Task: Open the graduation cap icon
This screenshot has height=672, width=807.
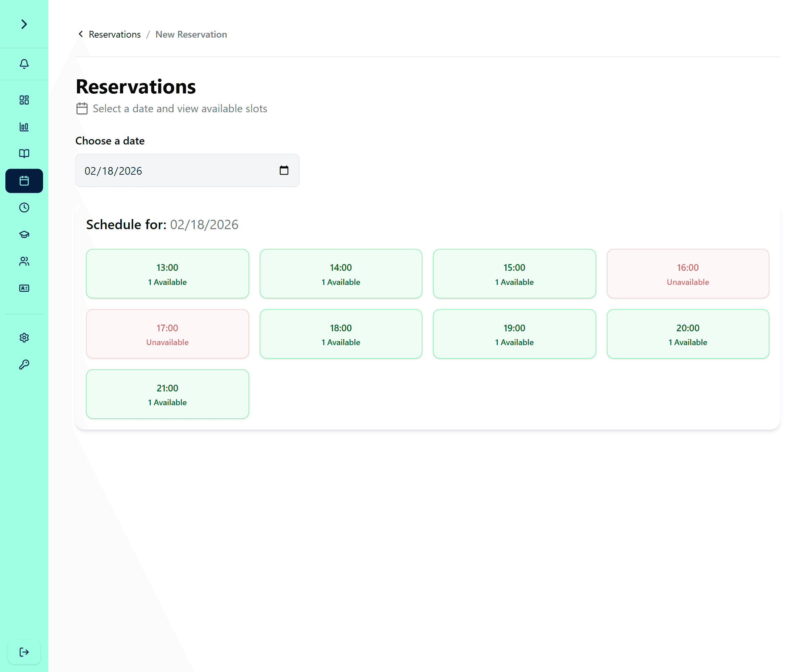Action: tap(24, 234)
